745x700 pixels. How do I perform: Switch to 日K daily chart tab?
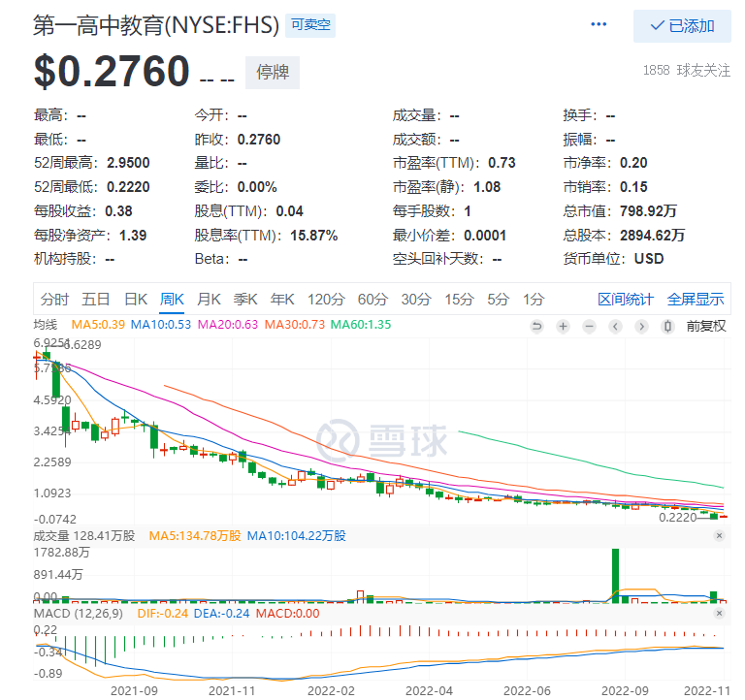pos(136,300)
